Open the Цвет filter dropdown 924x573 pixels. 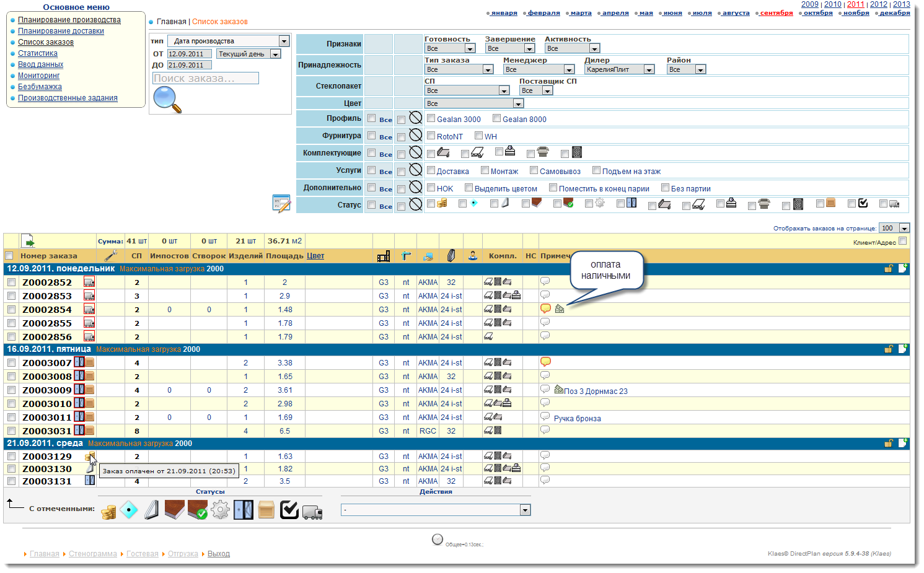[474, 103]
